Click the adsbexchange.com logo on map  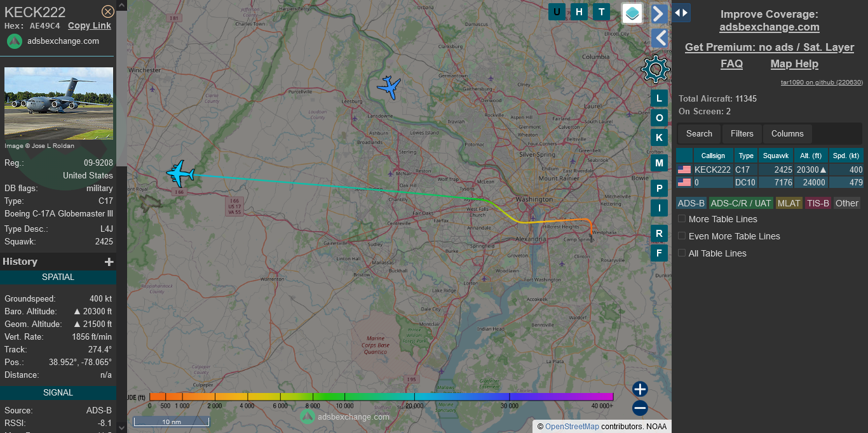point(344,416)
